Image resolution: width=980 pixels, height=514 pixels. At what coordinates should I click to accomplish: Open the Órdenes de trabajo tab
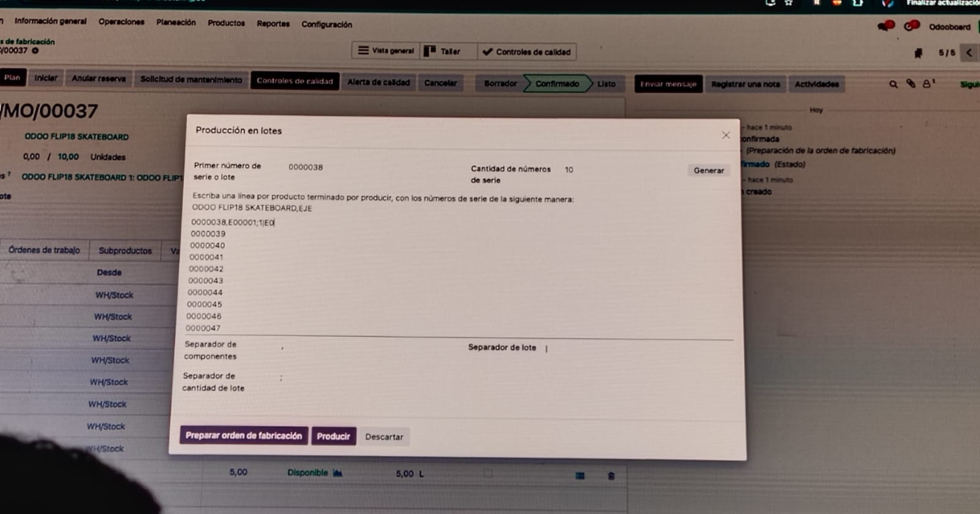point(44,250)
